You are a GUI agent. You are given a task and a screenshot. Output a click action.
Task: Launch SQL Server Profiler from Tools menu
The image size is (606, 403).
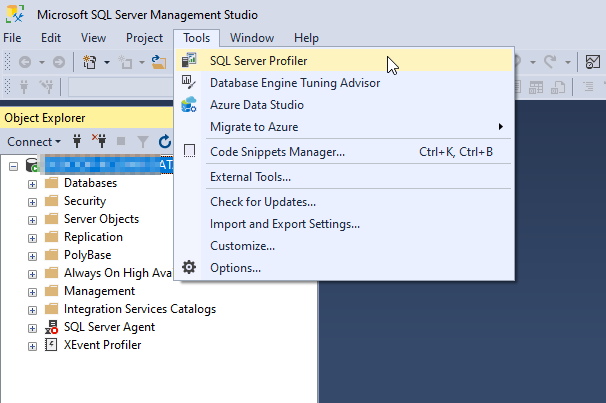[258, 61]
